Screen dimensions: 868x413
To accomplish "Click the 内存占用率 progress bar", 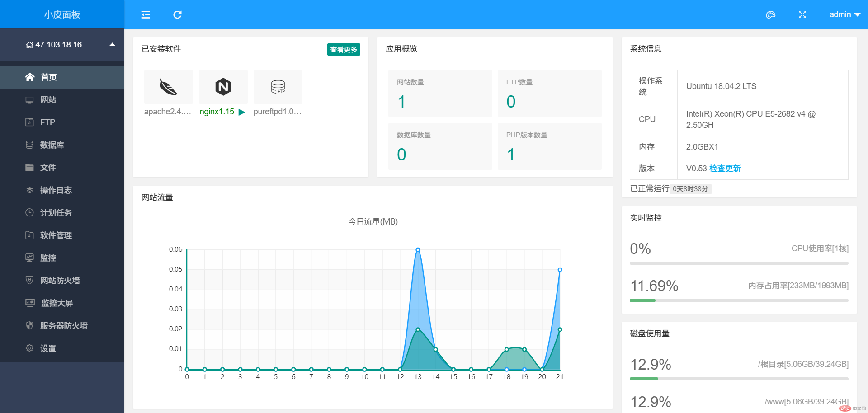I will 739,300.
